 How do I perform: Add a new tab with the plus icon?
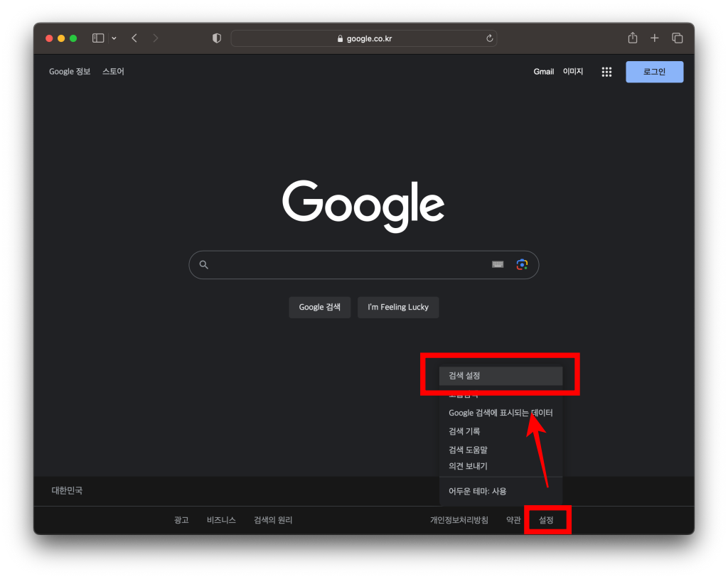[x=654, y=38]
